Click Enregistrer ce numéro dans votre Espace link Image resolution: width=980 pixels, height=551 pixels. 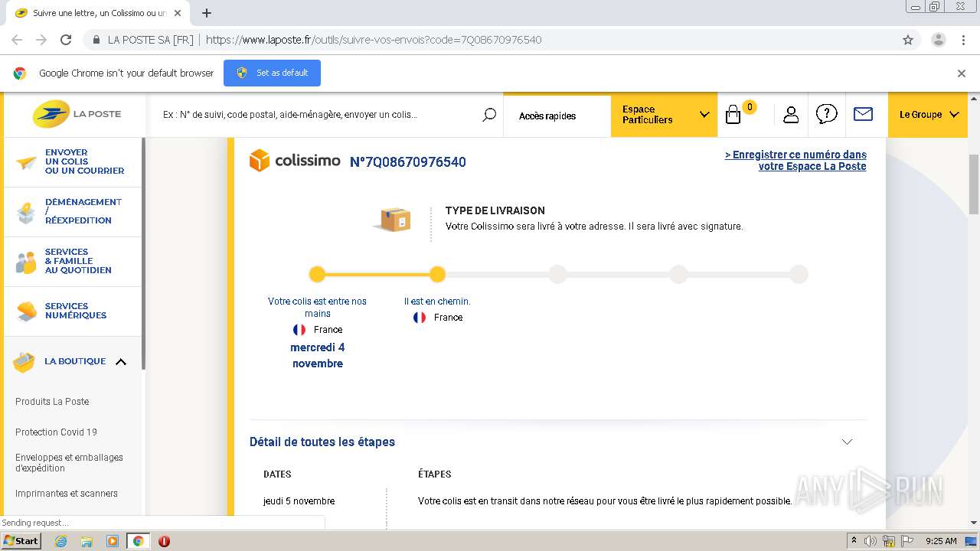coord(795,160)
